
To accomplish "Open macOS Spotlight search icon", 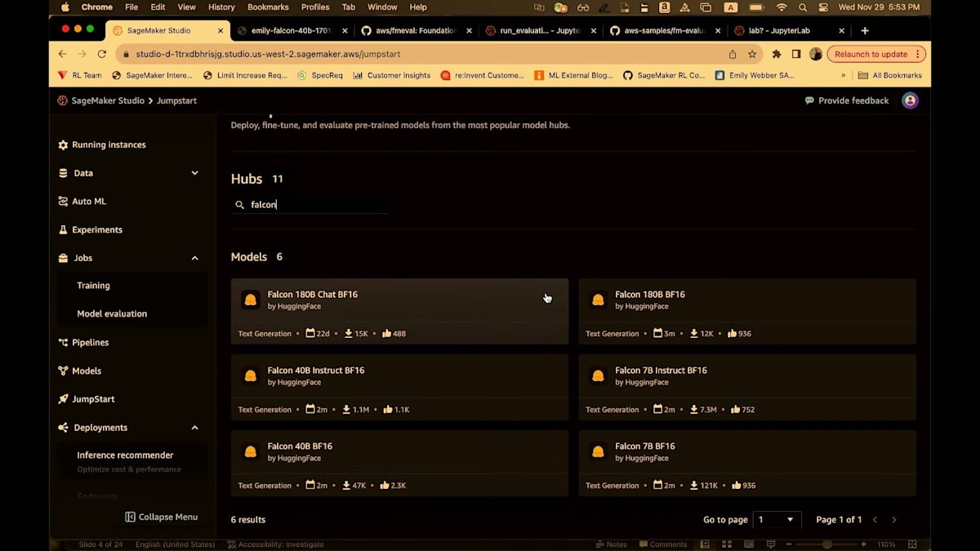I will [x=803, y=7].
